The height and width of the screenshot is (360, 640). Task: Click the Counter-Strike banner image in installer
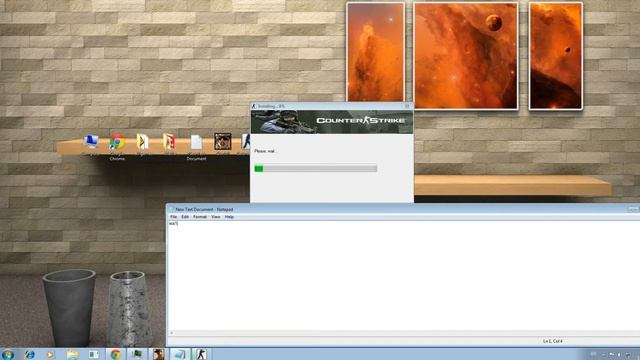click(332, 122)
